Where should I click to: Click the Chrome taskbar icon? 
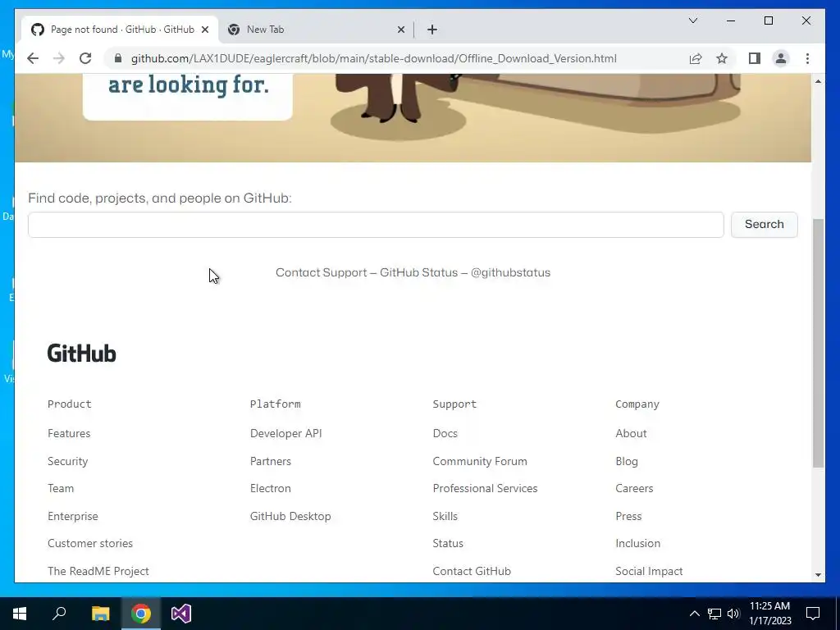point(141,614)
